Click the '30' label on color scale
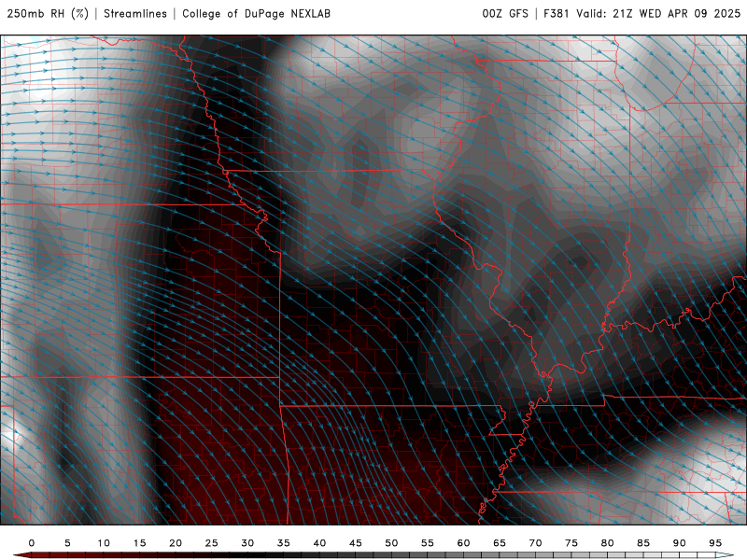Image resolution: width=747 pixels, height=560 pixels. [x=247, y=543]
